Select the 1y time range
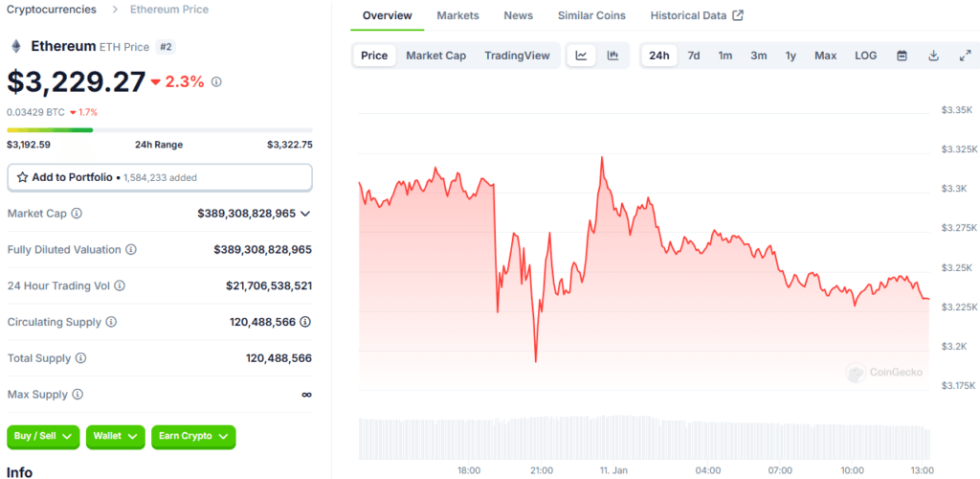Viewport: 980px width, 479px height. point(791,56)
